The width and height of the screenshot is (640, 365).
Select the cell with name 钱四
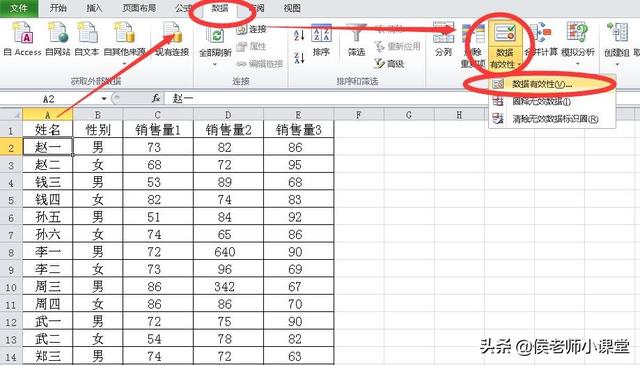tap(48, 200)
